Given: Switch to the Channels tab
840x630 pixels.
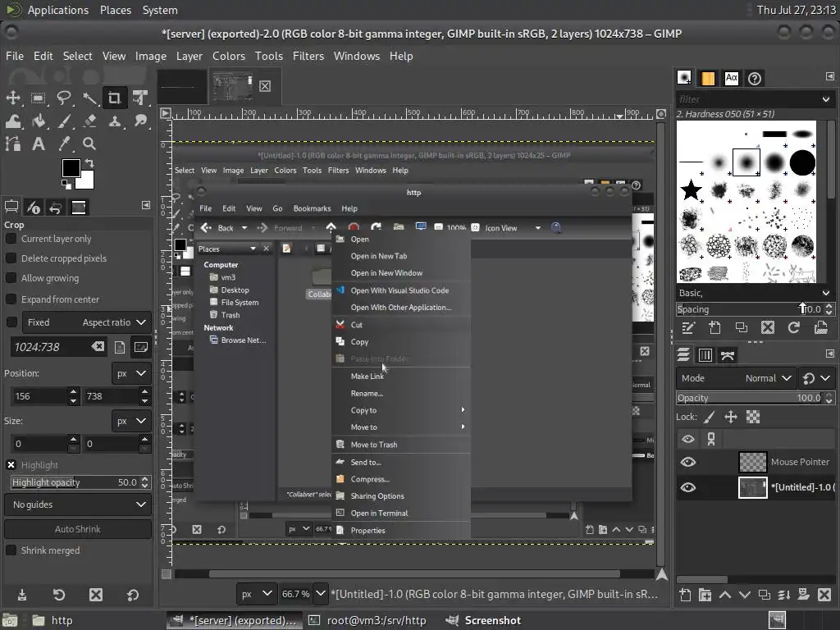Looking at the screenshot, I should pyautogui.click(x=705, y=354).
